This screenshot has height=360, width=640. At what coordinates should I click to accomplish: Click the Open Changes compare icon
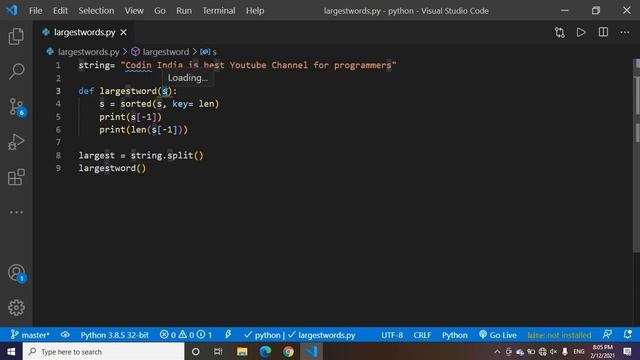(560, 32)
